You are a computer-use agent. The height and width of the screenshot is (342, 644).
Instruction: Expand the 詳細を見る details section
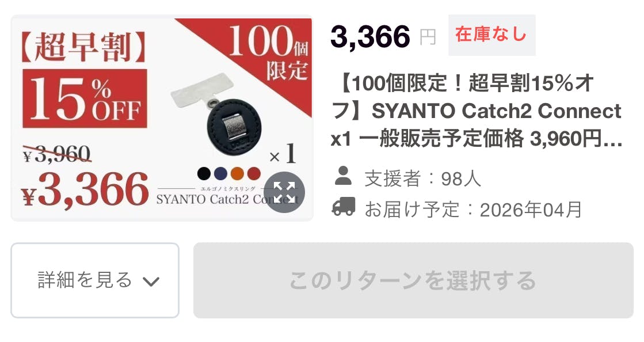point(95,280)
